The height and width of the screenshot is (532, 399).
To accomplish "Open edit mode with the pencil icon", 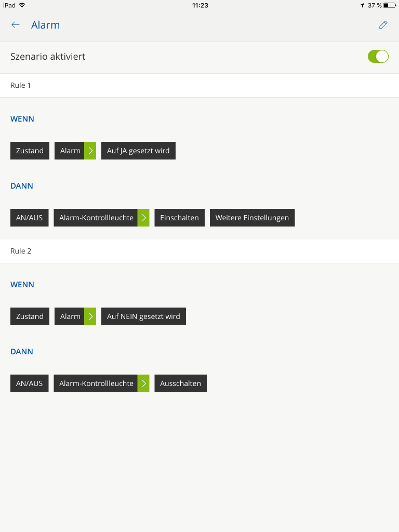I will [383, 25].
